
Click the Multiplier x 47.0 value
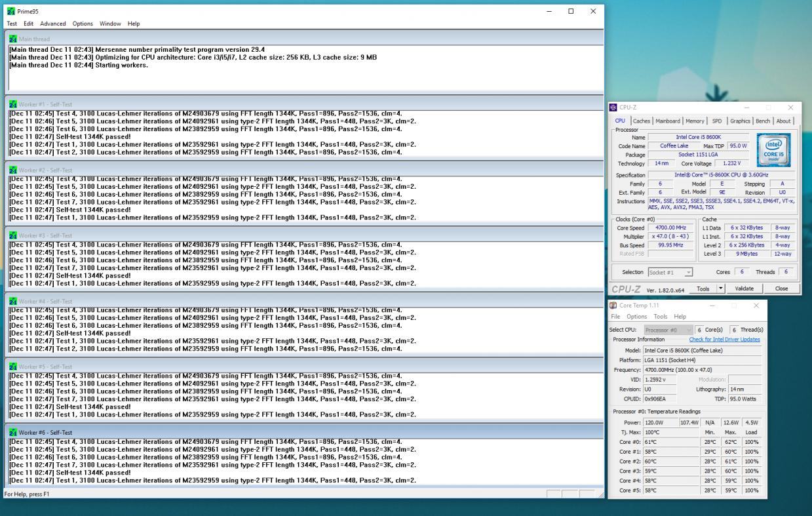pyautogui.click(x=670, y=236)
